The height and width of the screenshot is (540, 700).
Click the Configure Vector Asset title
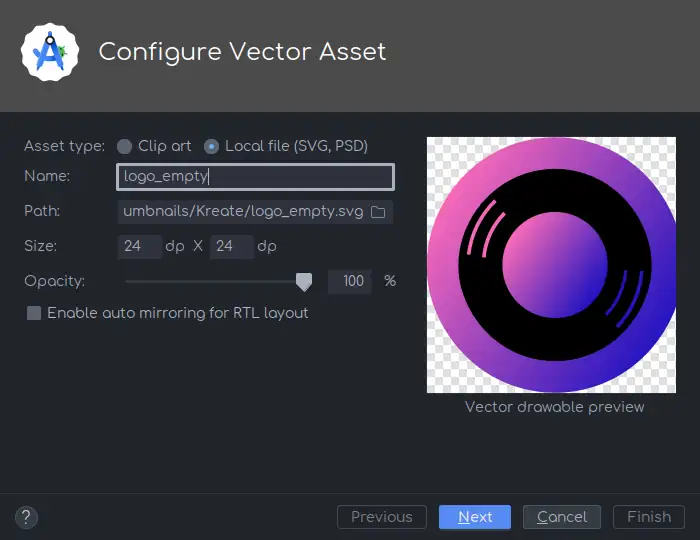(242, 52)
